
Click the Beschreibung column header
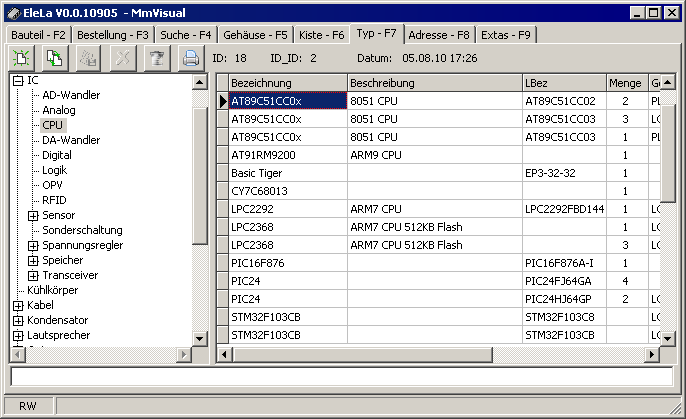tap(435, 83)
